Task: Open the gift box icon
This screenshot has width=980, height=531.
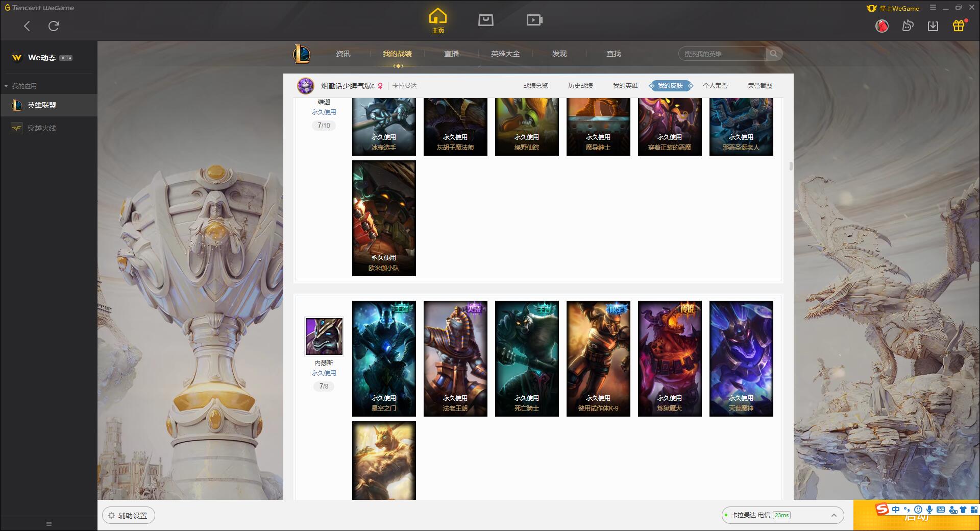Action: (x=959, y=26)
